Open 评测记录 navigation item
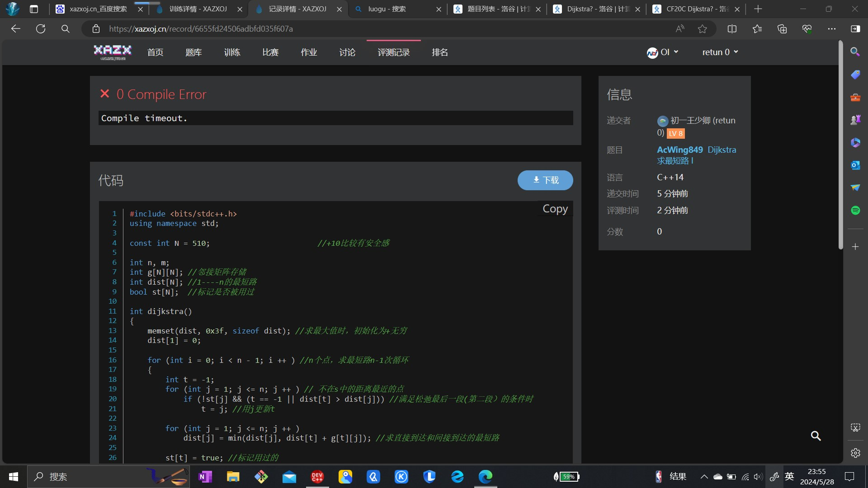 394,52
